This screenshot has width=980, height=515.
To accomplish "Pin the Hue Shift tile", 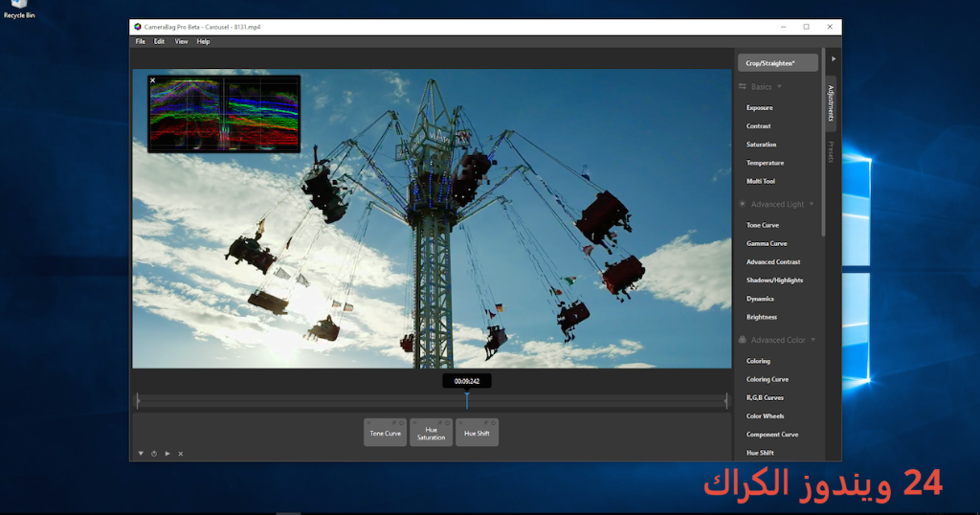I will [x=485, y=422].
